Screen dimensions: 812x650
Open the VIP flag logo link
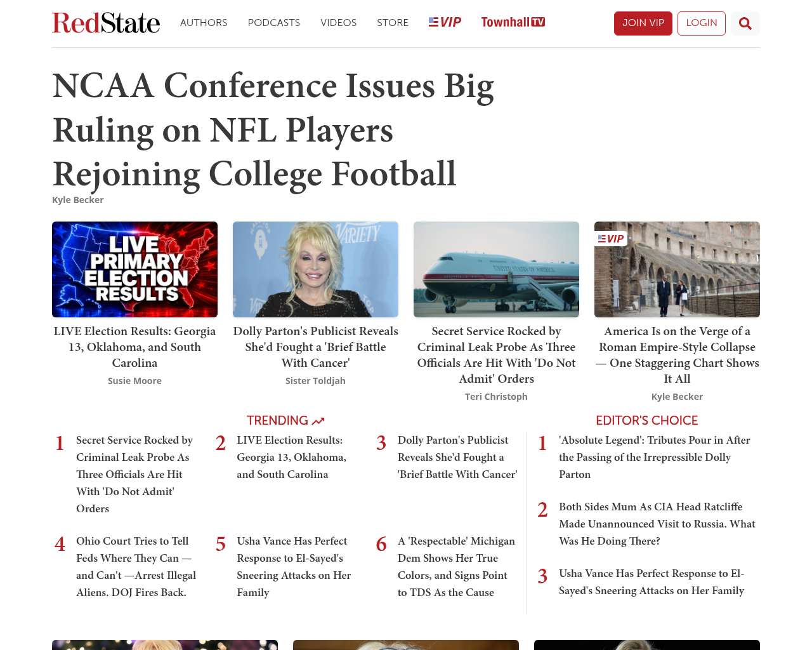tap(445, 22)
